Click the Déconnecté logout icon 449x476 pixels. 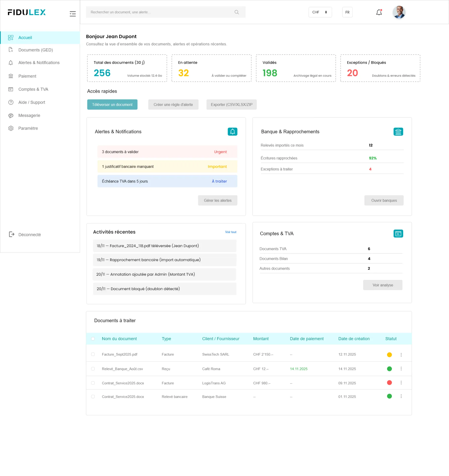coord(11,234)
